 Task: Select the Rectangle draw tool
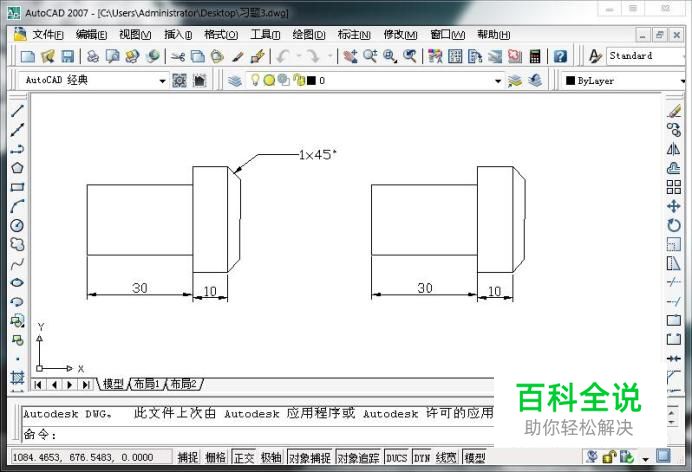[x=17, y=187]
